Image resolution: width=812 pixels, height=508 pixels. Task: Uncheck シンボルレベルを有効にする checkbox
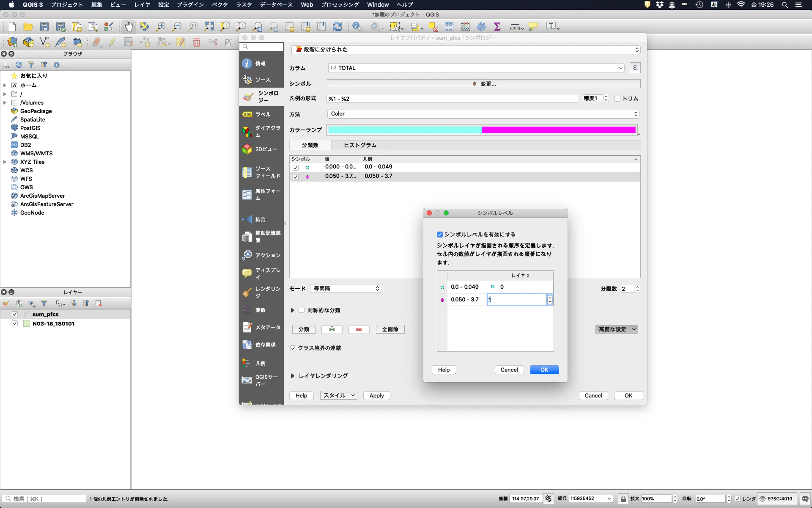click(440, 235)
